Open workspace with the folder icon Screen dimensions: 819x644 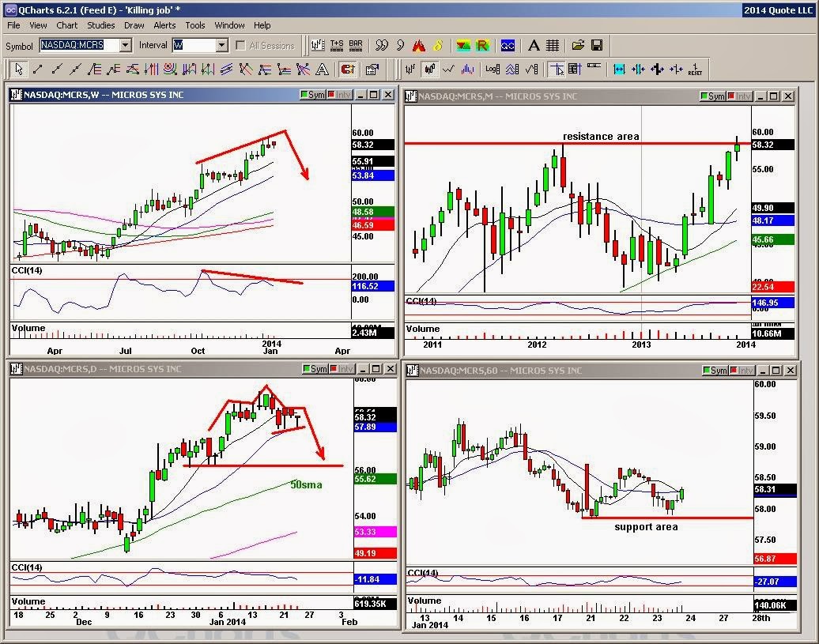click(x=578, y=45)
